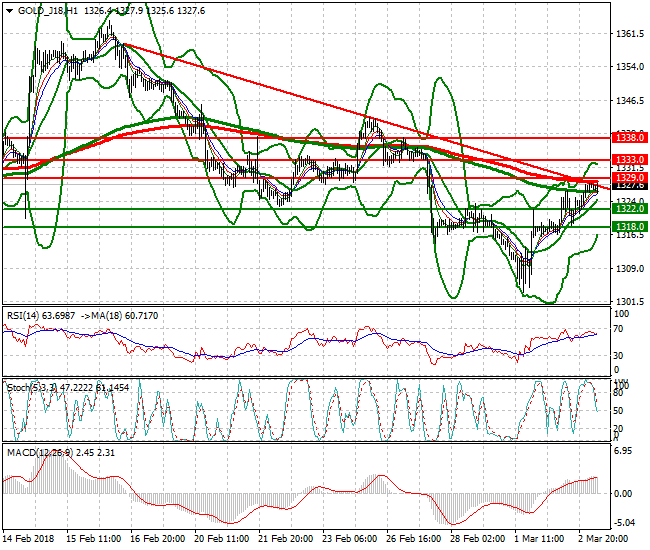The image size is (650, 550).
Task: Click the Stochastic scale value 50
Action: [x=618, y=411]
